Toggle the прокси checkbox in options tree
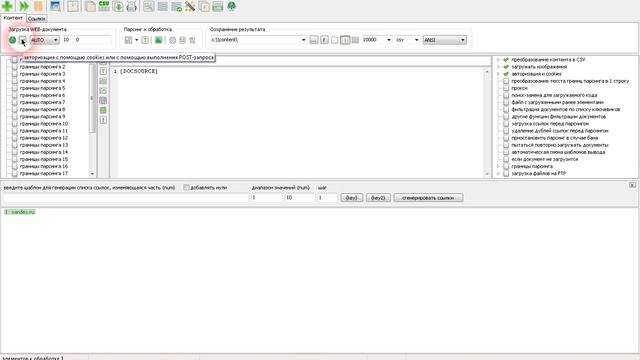 pos(506,88)
